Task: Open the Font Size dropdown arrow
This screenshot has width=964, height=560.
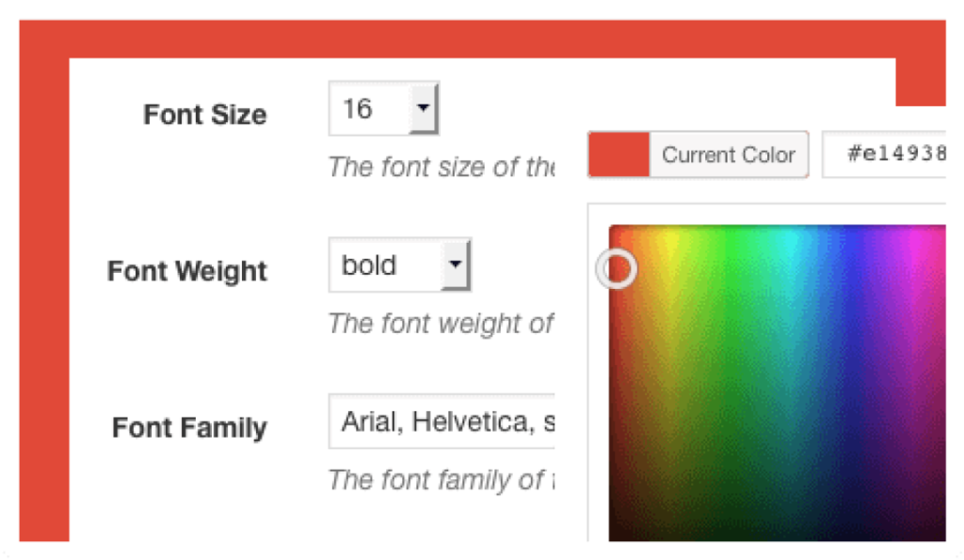Action: pyautogui.click(x=424, y=109)
